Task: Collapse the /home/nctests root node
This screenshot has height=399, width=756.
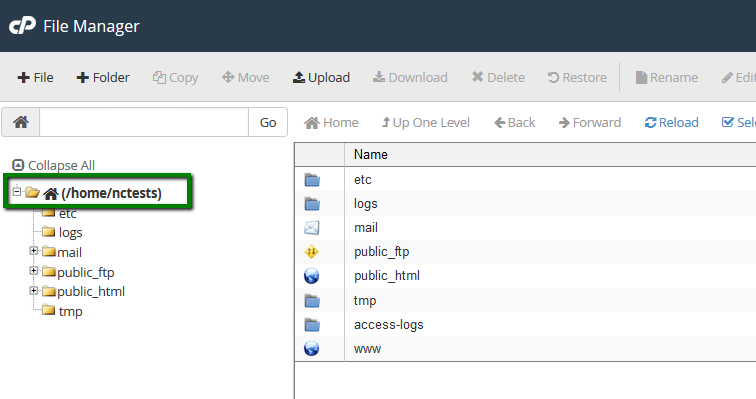Action: point(17,191)
